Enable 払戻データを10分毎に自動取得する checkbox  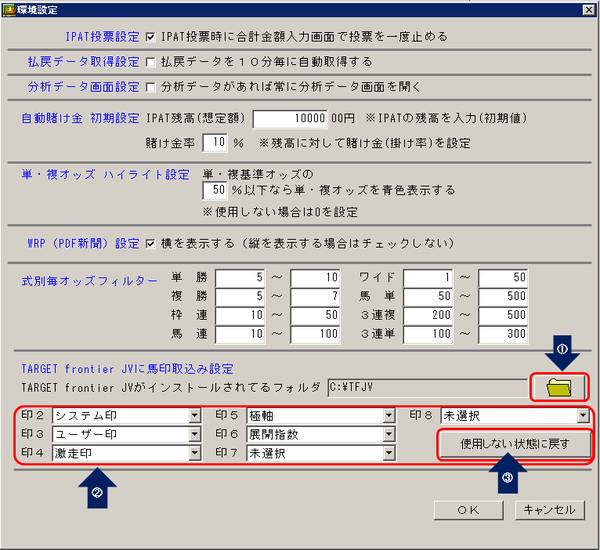[150, 62]
